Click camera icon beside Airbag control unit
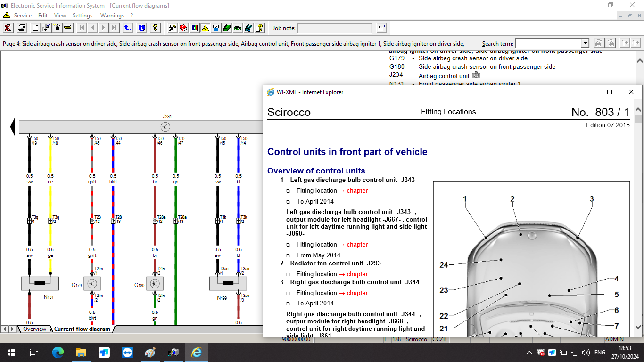Screen dimensions: 644x362 pyautogui.click(x=476, y=75)
